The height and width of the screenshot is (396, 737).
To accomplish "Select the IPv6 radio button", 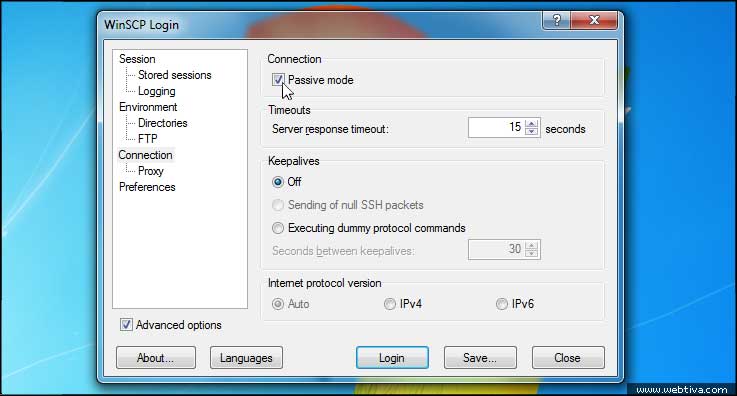I will click(502, 304).
